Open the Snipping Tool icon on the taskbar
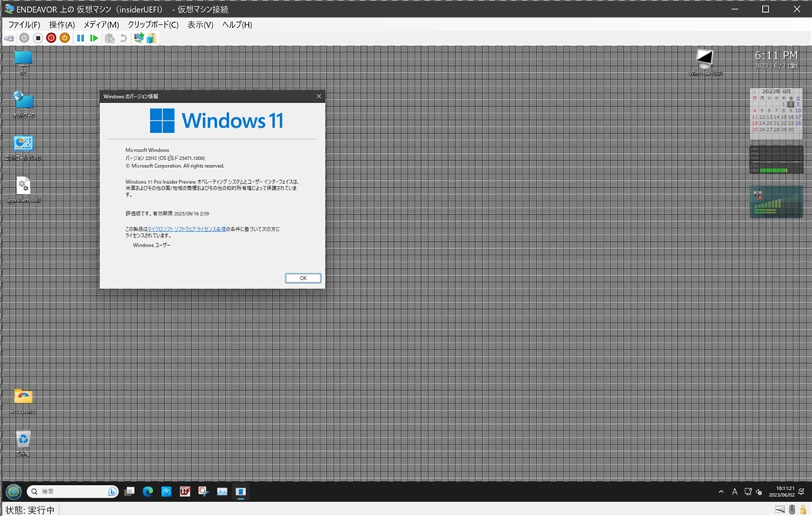812x516 pixels. 204,491
